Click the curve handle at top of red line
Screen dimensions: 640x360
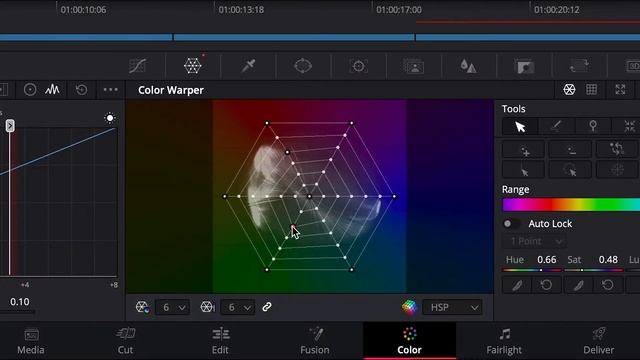(x=10, y=125)
